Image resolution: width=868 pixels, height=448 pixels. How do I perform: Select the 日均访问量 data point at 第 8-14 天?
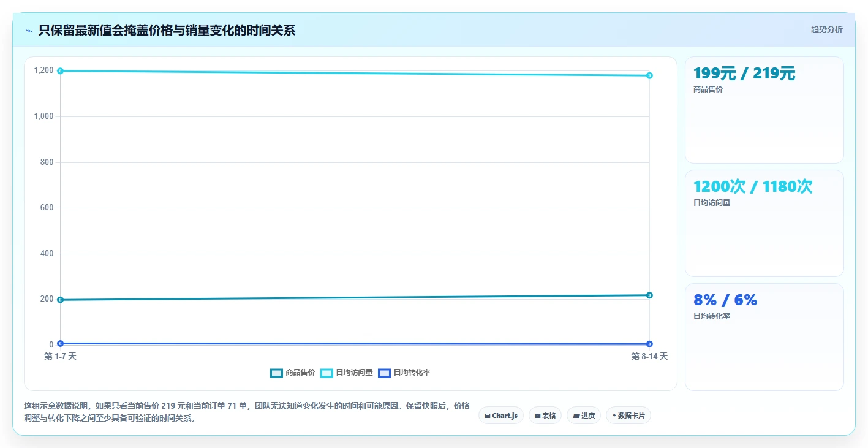(x=649, y=75)
